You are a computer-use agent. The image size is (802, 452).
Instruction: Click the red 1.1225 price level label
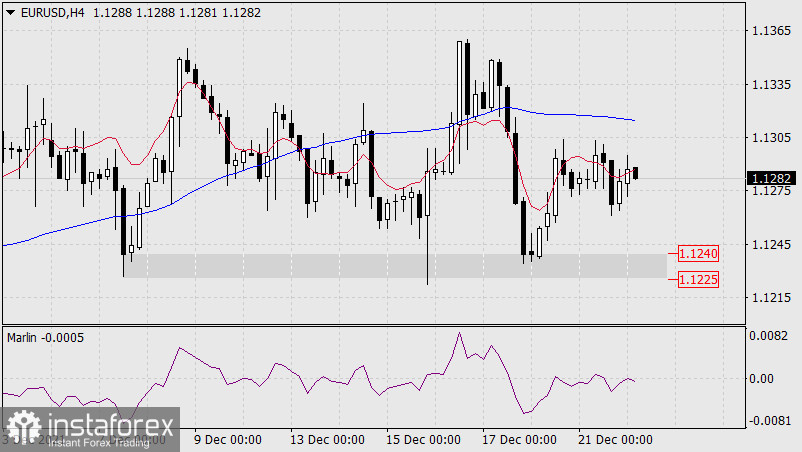click(699, 279)
